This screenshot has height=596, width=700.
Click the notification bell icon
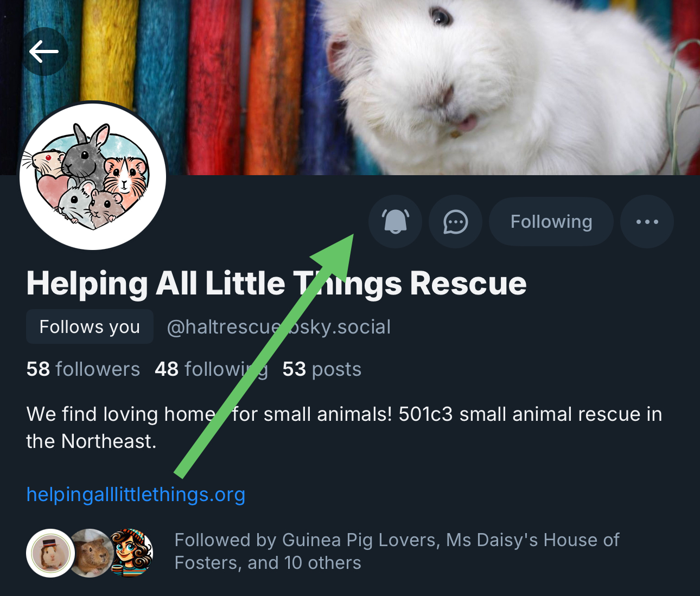point(395,222)
